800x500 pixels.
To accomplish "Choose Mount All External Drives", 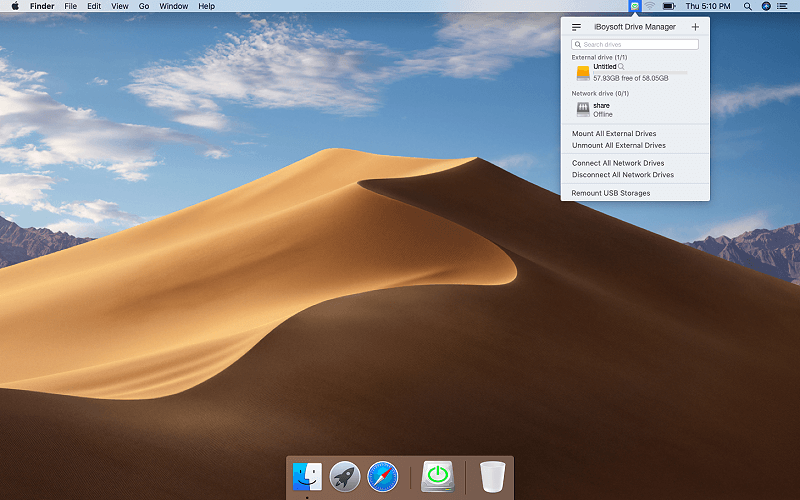I will coord(613,133).
